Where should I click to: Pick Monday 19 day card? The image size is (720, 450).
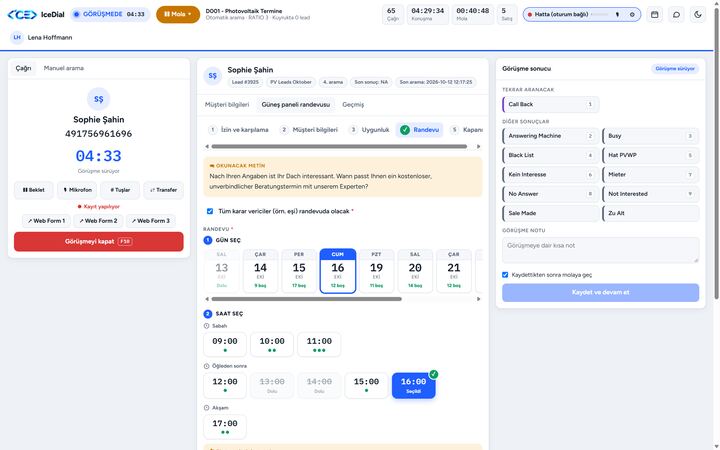click(x=377, y=271)
